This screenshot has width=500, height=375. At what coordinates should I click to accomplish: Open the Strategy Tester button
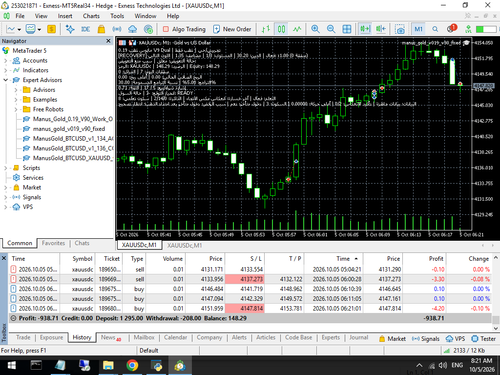tap(484, 339)
